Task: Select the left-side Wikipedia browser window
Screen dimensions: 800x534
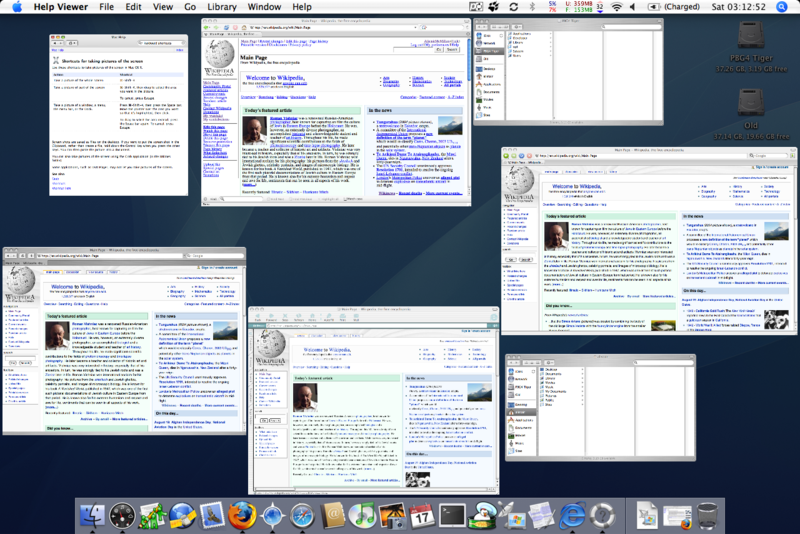Action: point(124,341)
